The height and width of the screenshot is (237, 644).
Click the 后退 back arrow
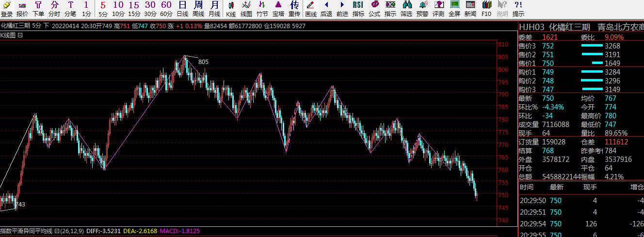click(x=326, y=9)
